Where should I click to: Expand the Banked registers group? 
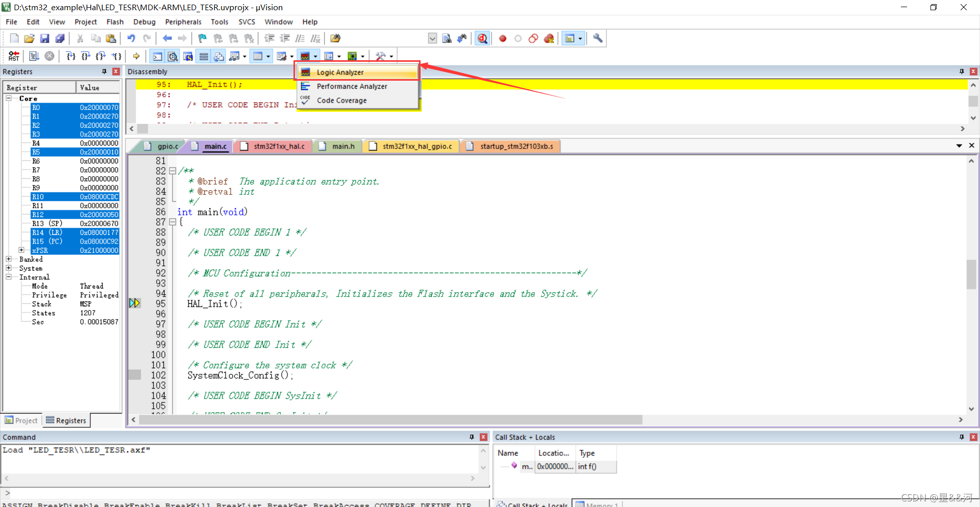[x=8, y=259]
